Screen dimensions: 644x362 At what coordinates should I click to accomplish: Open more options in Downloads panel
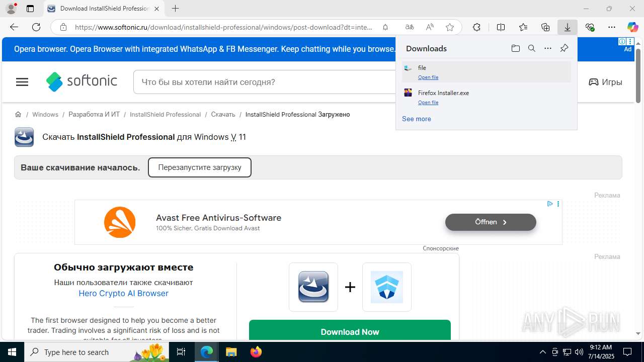click(x=548, y=48)
